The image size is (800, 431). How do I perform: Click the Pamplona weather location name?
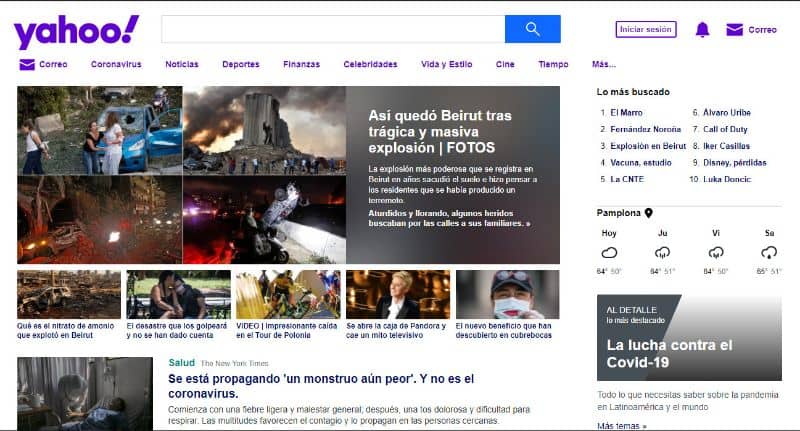(618, 213)
